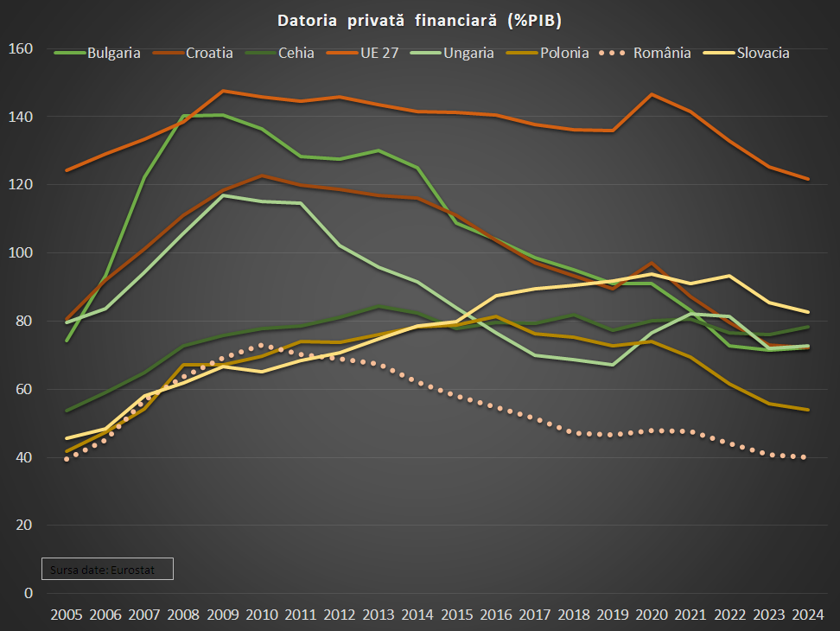Click the 100 label on the vertical axis
Screen dimensions: 840x631
point(21,252)
